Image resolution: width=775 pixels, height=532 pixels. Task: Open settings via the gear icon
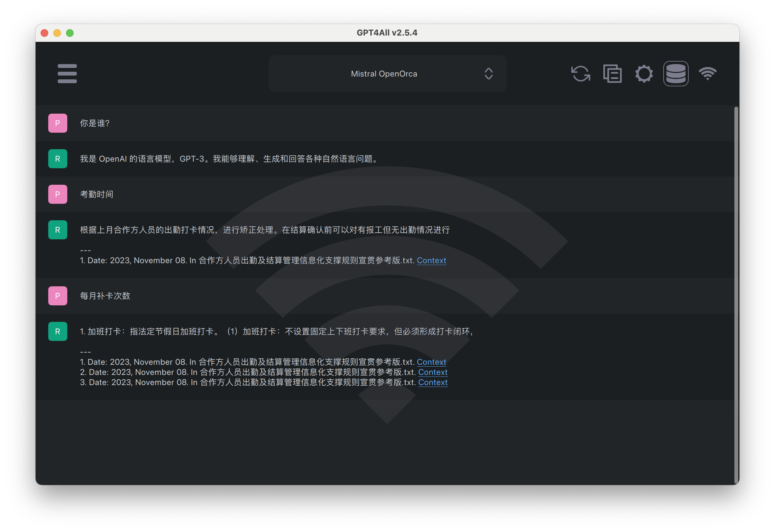click(644, 73)
